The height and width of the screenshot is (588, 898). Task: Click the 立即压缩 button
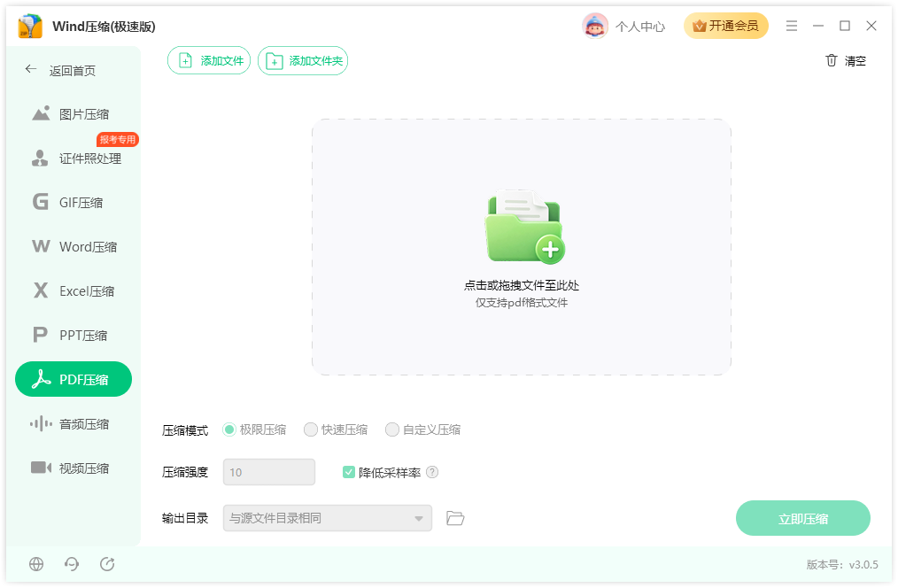pyautogui.click(x=803, y=518)
